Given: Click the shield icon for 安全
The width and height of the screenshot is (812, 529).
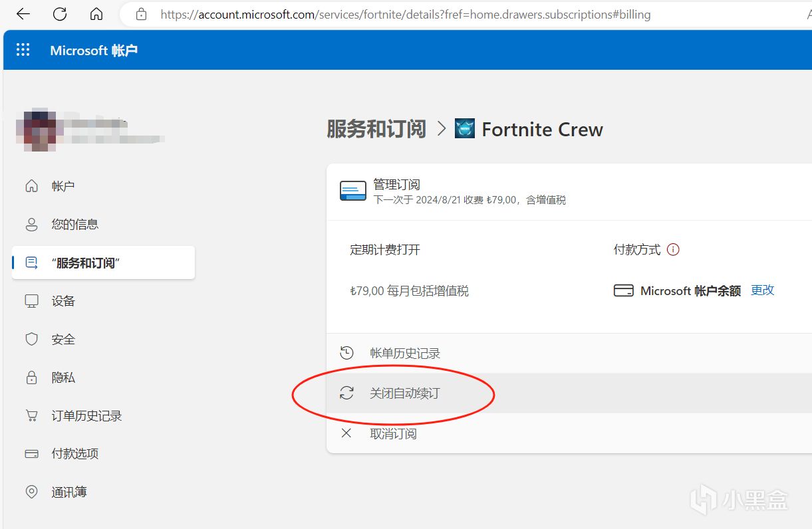Looking at the screenshot, I should (x=31, y=339).
